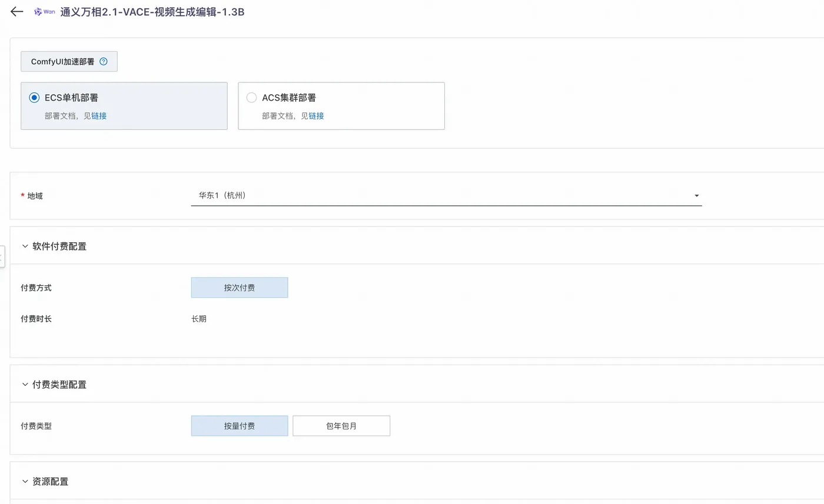This screenshot has height=504, width=824.
Task: Click the page title 通义万相2.1-VACE-视频生成编辑-1.3B
Action: pos(152,12)
